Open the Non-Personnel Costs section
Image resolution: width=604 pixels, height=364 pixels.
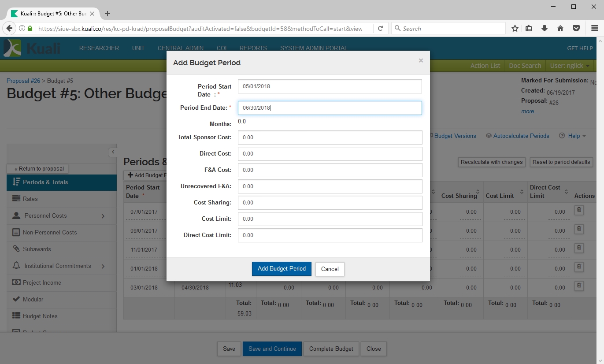point(50,232)
